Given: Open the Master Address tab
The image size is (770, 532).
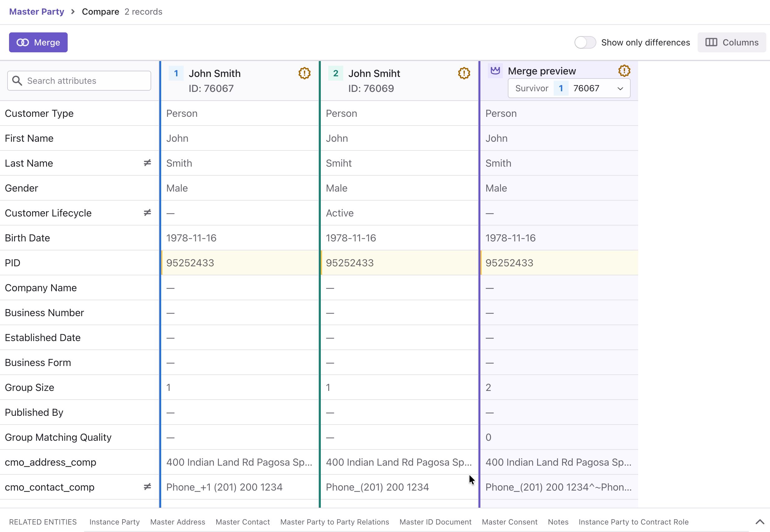Looking at the screenshot, I should tap(177, 522).
